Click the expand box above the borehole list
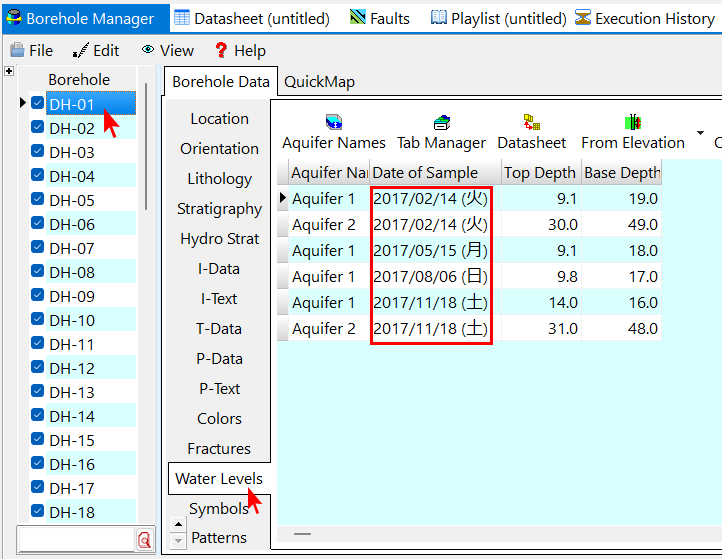The image size is (722, 559). pyautogui.click(x=9, y=71)
